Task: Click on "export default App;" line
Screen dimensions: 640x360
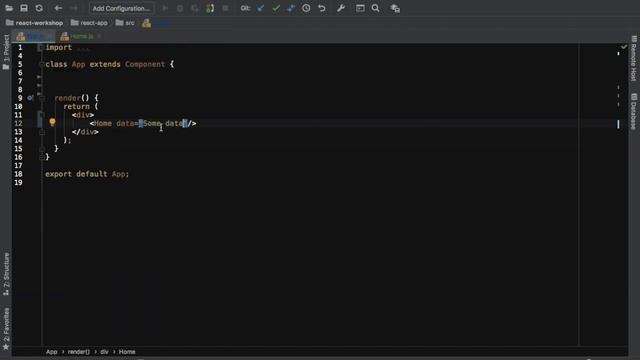Action: (87, 174)
